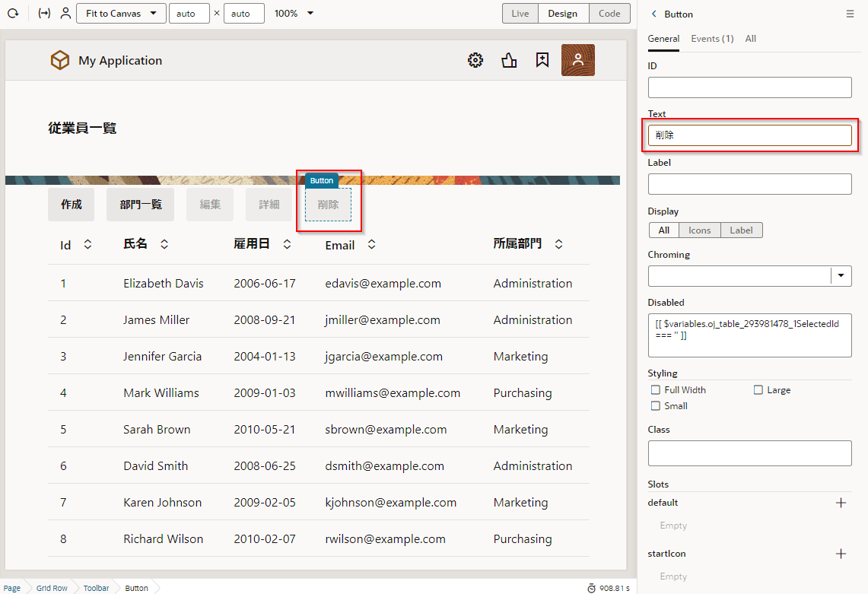
Task: Click the thumbs-up icon in header
Action: coord(509,61)
